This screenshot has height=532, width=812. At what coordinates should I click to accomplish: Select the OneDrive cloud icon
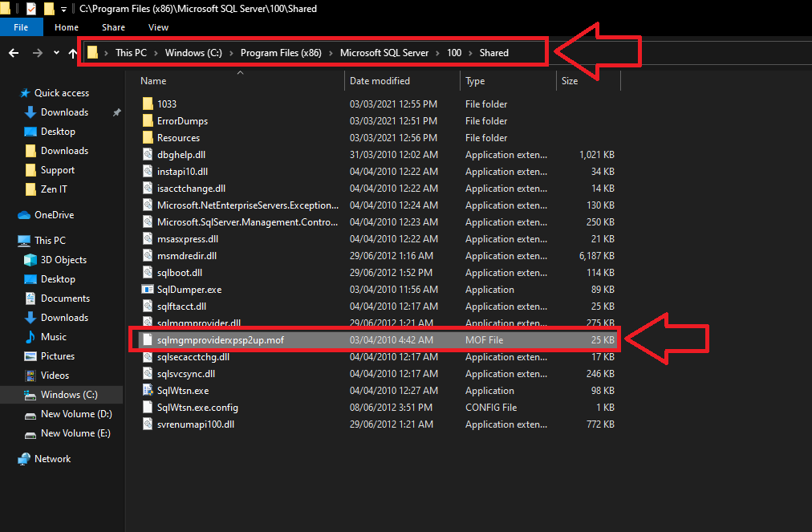(24, 215)
